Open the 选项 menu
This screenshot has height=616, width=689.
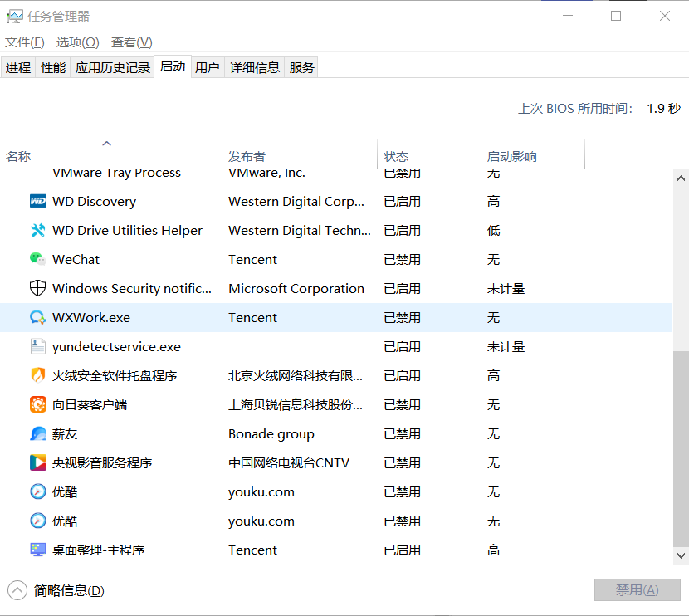coord(77,42)
